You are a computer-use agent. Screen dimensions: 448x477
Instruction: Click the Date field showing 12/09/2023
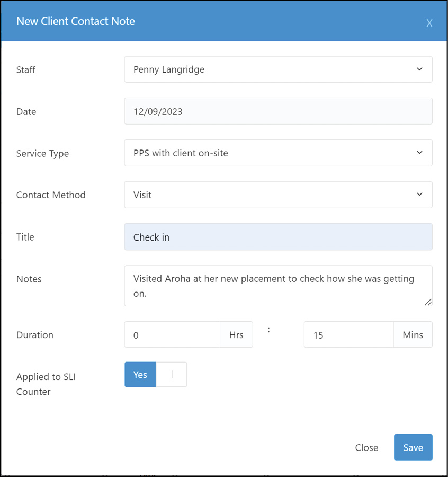[278, 111]
